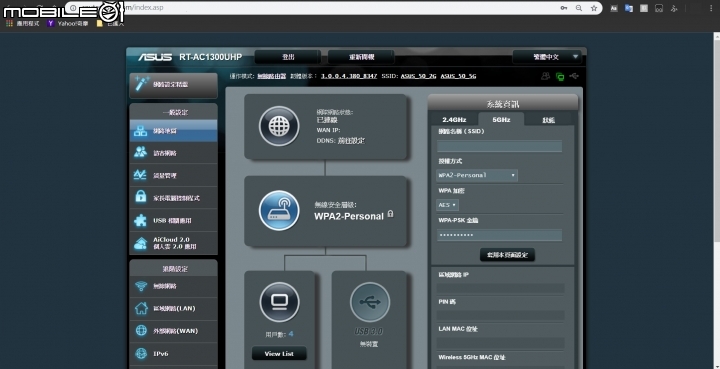The height and width of the screenshot is (369, 720).
Task: Open the Parental Controls lock item
Action: pos(173,198)
